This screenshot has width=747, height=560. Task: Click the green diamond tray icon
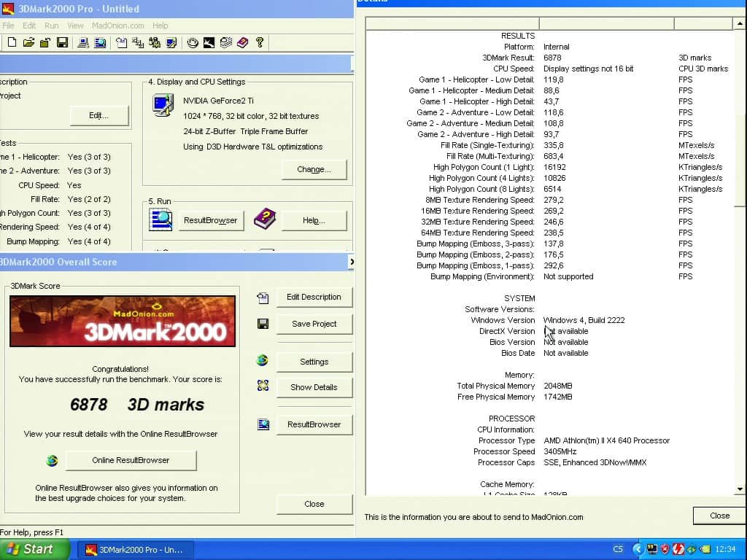coord(692,549)
